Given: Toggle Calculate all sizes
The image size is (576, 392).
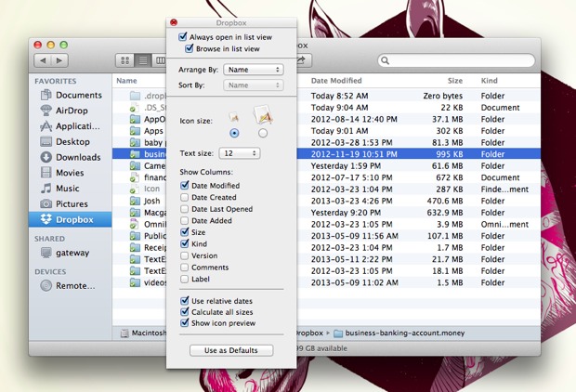Looking at the screenshot, I should pos(184,312).
